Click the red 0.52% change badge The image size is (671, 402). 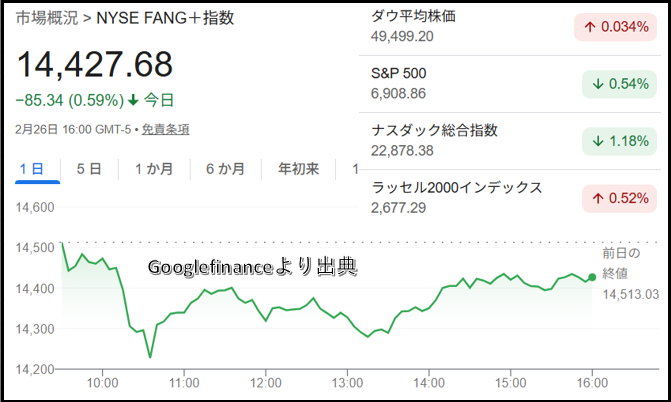[612, 197]
